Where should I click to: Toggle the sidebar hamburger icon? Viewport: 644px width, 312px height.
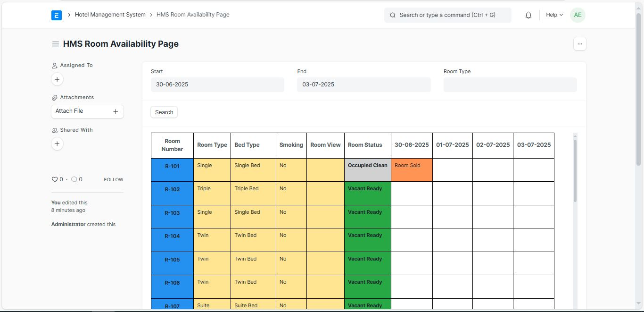(56, 44)
